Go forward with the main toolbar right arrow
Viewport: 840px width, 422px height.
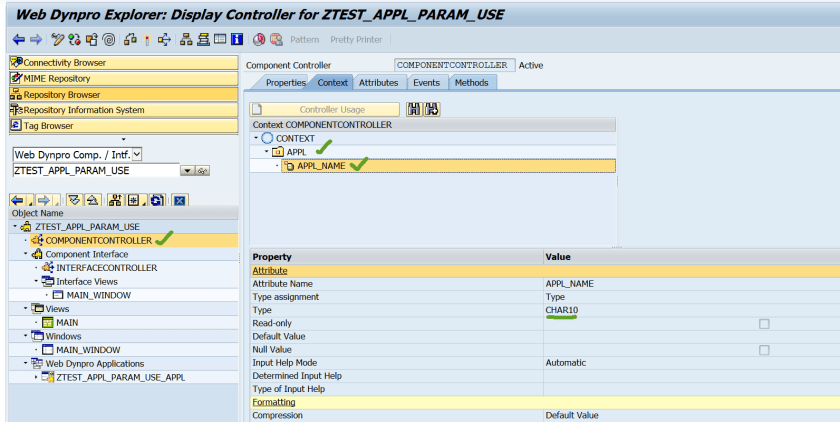coord(36,40)
